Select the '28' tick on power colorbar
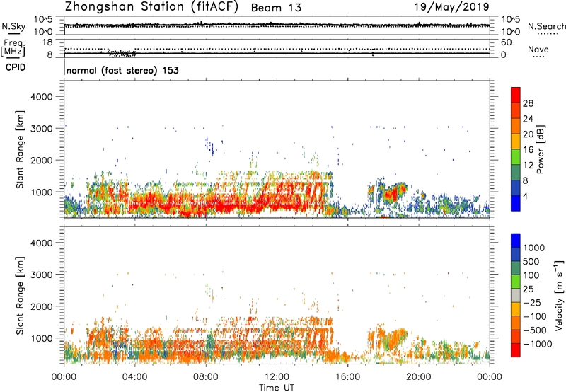This screenshot has height=392, width=566. [528, 103]
